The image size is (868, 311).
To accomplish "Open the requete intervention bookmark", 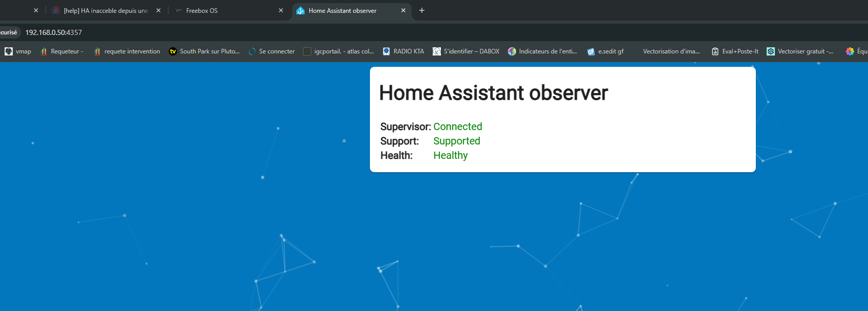I will point(127,51).
